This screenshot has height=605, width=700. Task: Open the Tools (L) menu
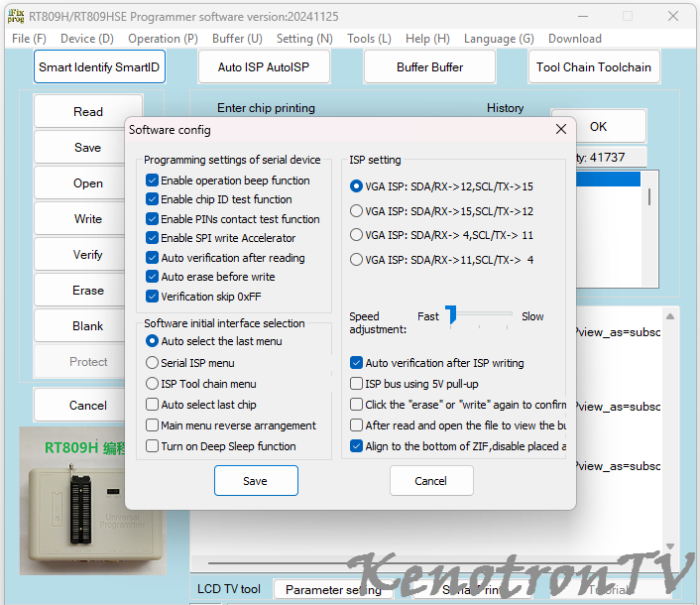click(x=369, y=39)
